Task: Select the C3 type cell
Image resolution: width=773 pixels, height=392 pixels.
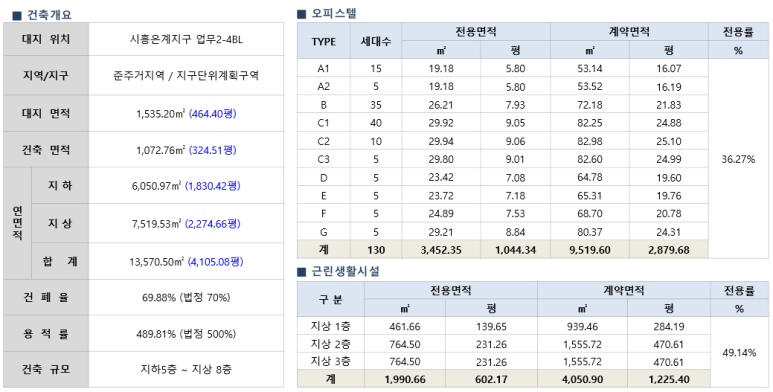Action: coord(323,159)
